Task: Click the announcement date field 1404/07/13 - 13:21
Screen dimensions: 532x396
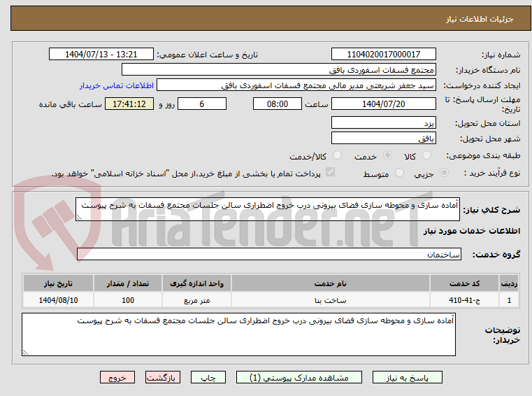Action: pyautogui.click(x=101, y=55)
